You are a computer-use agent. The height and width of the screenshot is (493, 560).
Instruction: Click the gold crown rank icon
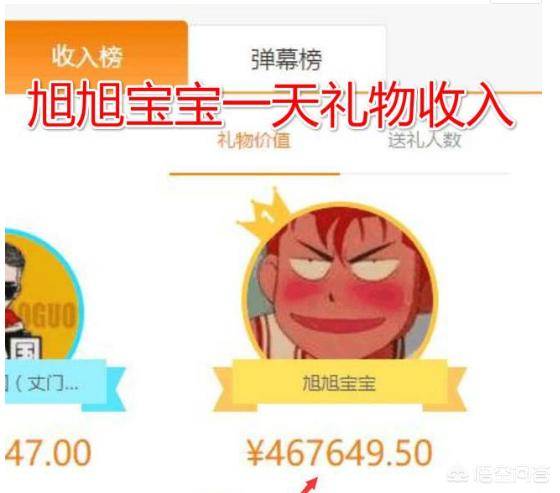[264, 214]
